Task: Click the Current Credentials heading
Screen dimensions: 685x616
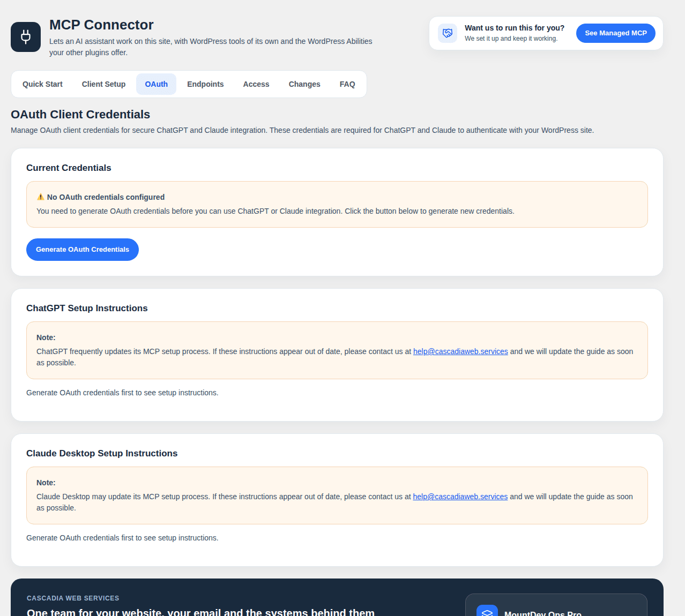Action: point(69,168)
